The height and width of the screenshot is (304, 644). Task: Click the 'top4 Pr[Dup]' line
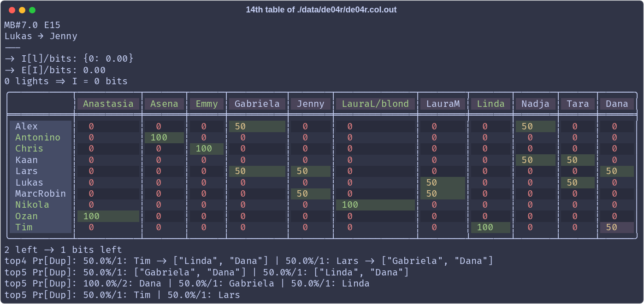tap(249, 261)
